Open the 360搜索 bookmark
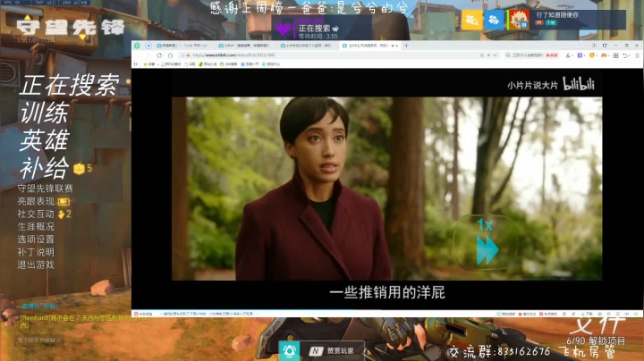 tap(228, 64)
